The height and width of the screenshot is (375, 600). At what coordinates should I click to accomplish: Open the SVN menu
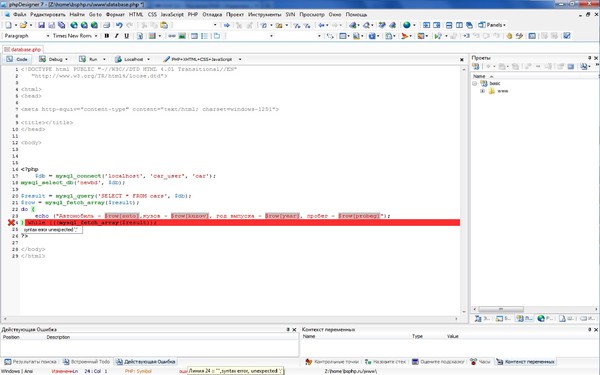(x=290, y=15)
